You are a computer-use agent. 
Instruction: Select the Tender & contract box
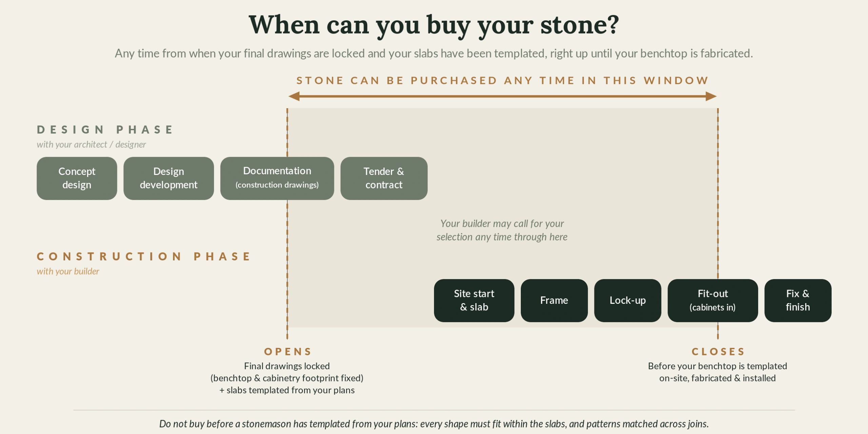tap(384, 178)
